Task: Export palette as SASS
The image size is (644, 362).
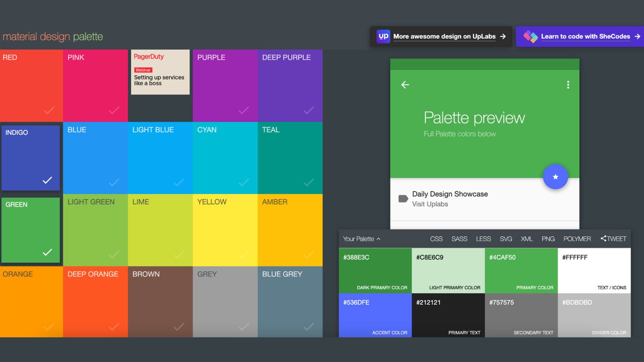Action: [x=459, y=239]
